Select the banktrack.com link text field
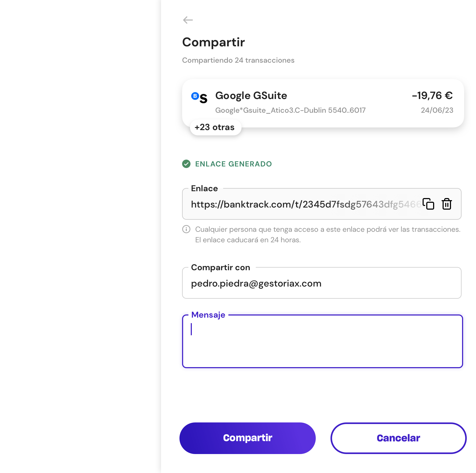 [305, 204]
